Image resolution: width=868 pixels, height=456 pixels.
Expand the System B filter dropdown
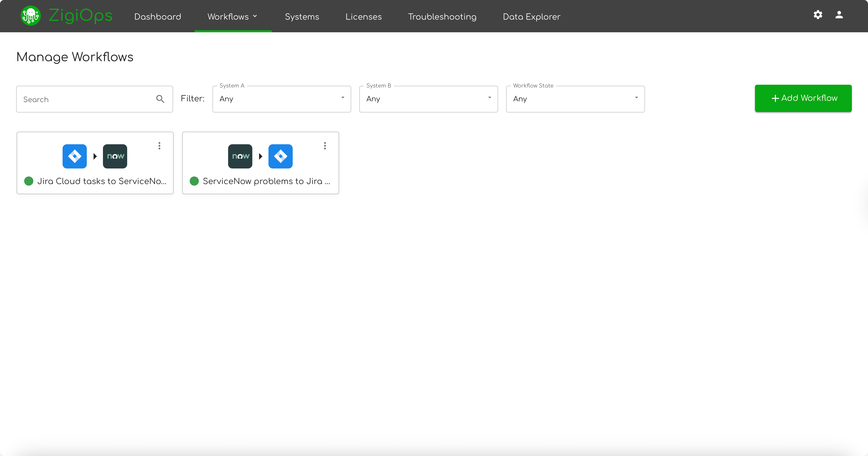click(x=428, y=99)
